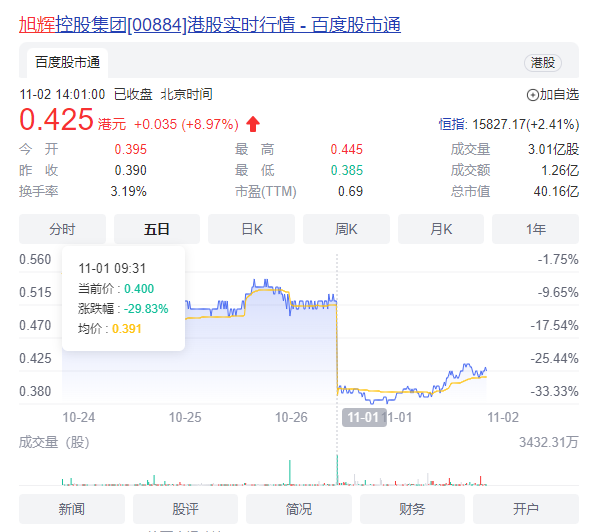Click the highlighted 11-01 date marker
Screen dimensions: 610x532
click(364, 418)
